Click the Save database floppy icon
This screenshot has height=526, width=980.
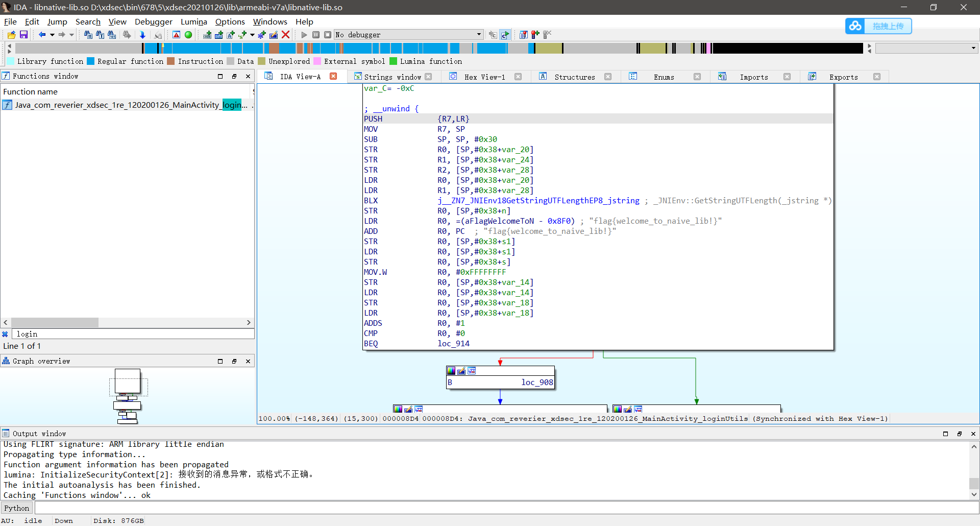(23, 35)
